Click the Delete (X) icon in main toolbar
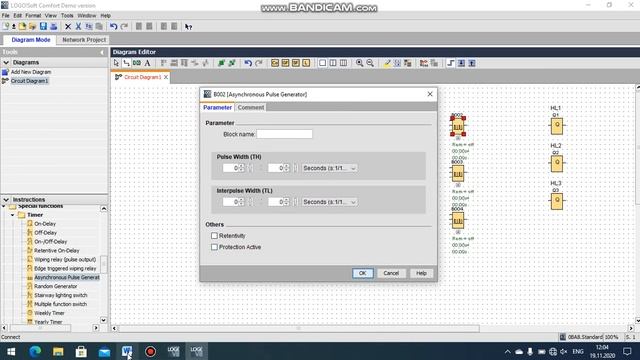The image size is (640, 360). click(68, 27)
